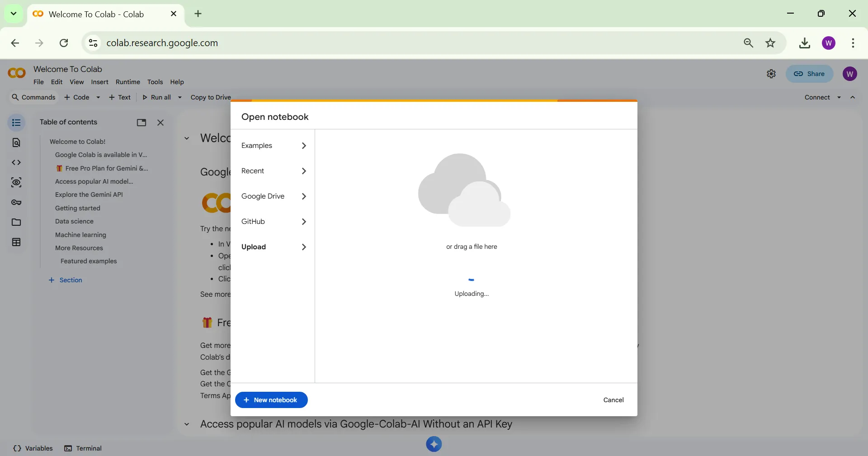The height and width of the screenshot is (456, 868).
Task: Click the zoom magnifier icon in address bar
Action: (x=749, y=43)
